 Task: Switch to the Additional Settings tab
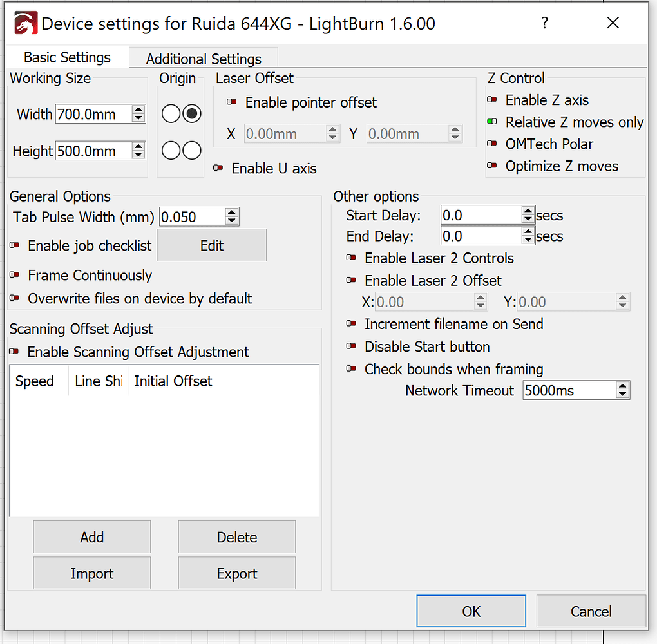point(203,59)
